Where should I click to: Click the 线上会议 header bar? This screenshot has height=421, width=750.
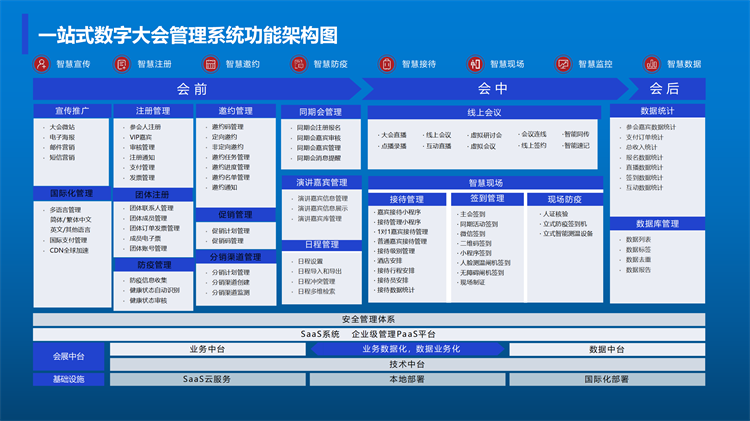(x=484, y=112)
